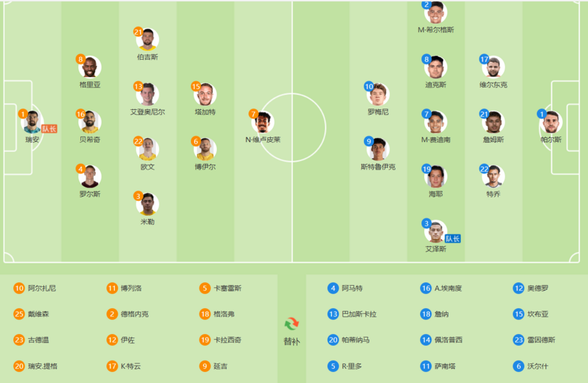Select 塔加特's avatar on the pitch
This screenshot has width=588, height=383.
[x=205, y=95]
